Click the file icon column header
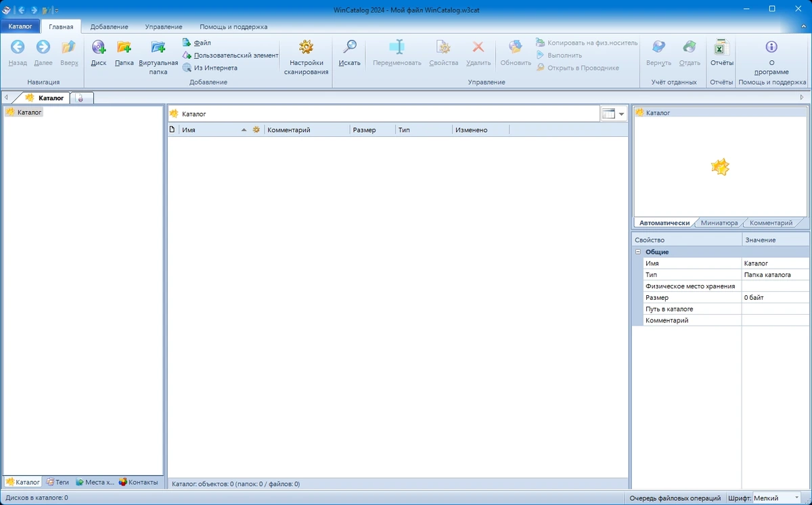 point(173,129)
